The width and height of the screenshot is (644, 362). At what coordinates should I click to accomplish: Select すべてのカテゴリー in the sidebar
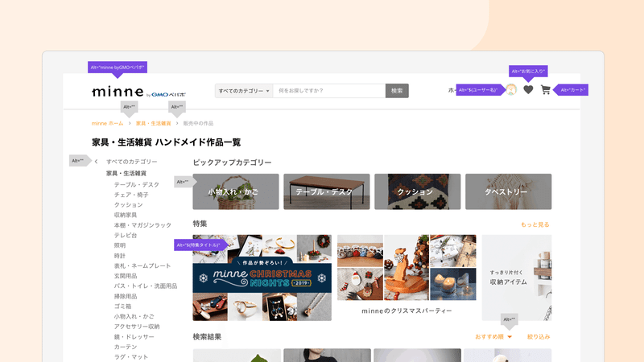131,162
